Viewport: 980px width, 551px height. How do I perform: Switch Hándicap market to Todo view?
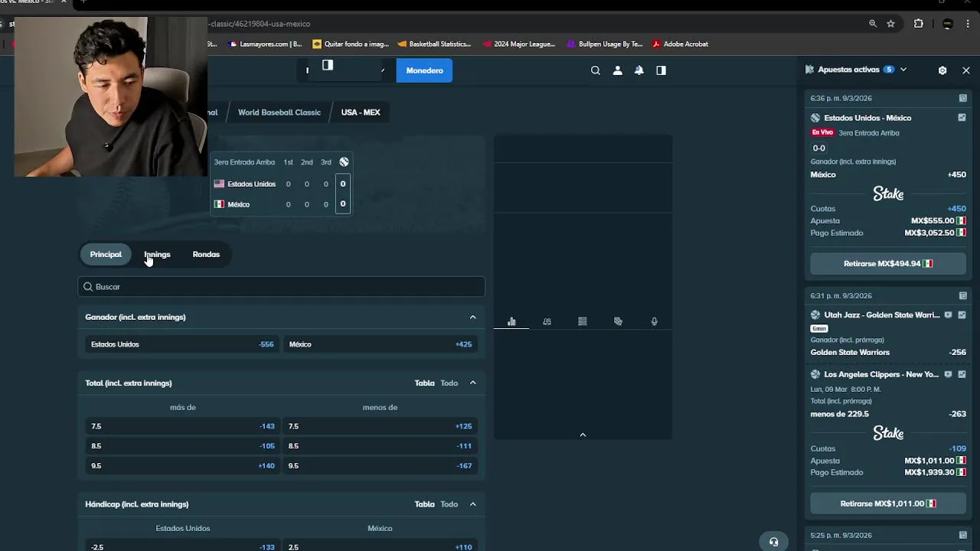tap(449, 504)
